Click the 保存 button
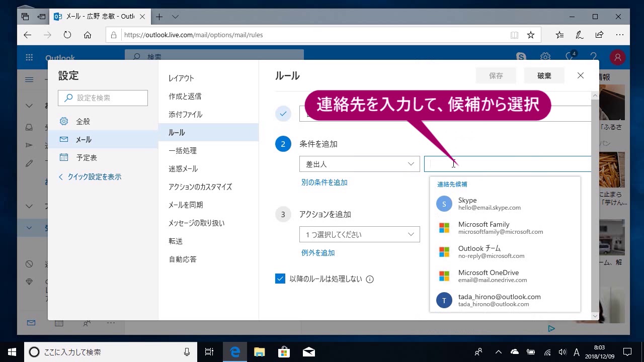 pyautogui.click(x=496, y=76)
